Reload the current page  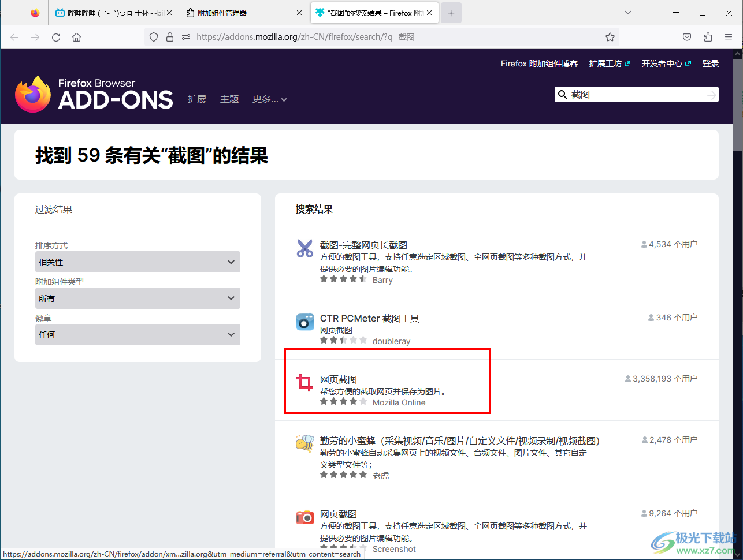(x=56, y=37)
